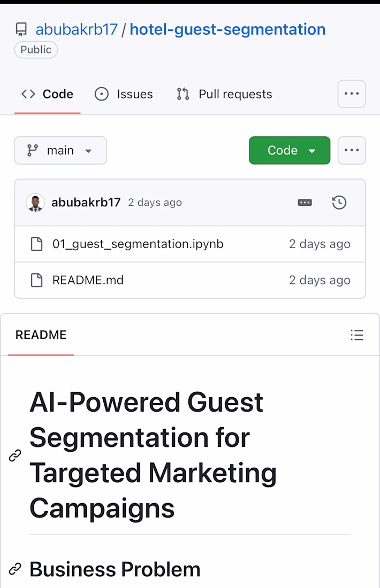
Task: Select the README tab header
Action: pos(41,335)
